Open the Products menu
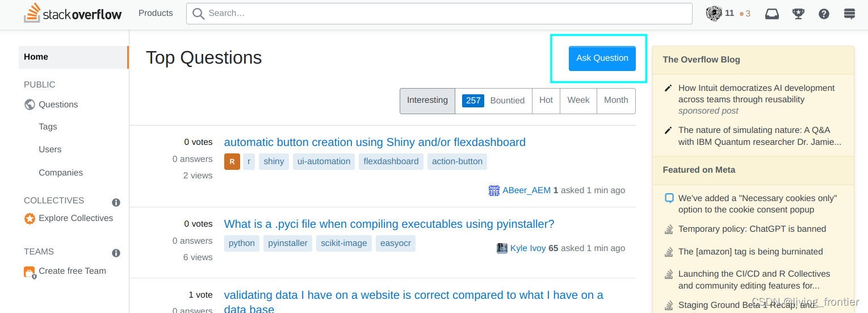This screenshot has width=868, height=313. pos(156,13)
